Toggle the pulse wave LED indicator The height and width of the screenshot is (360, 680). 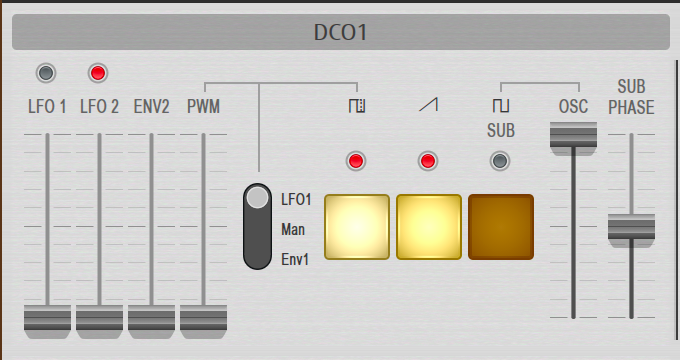[356, 161]
